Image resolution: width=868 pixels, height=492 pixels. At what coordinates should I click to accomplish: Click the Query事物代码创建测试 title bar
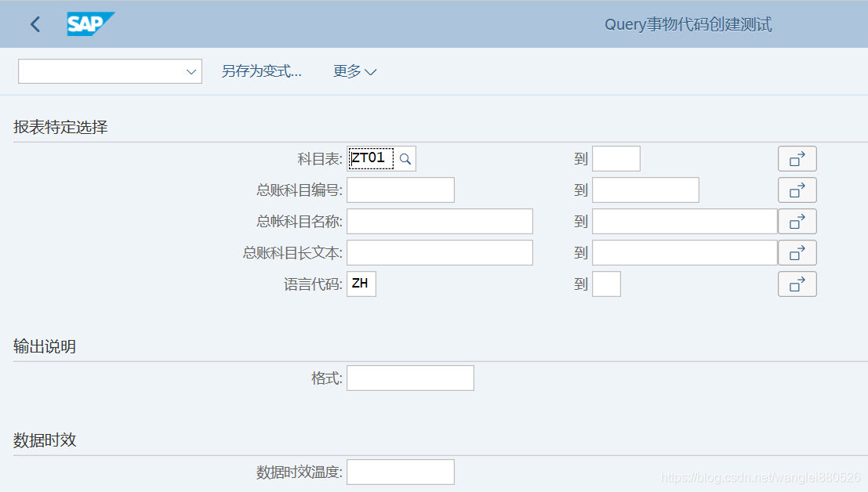(x=687, y=24)
